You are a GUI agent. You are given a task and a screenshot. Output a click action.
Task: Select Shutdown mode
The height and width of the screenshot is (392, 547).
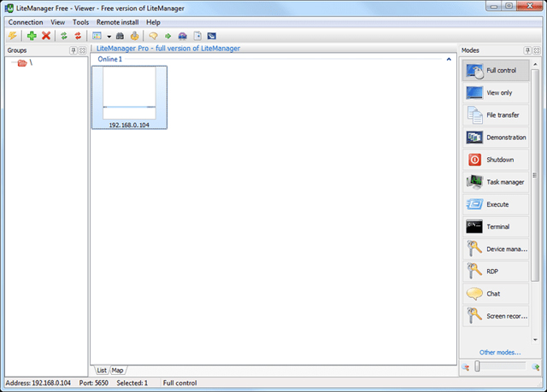click(x=496, y=160)
